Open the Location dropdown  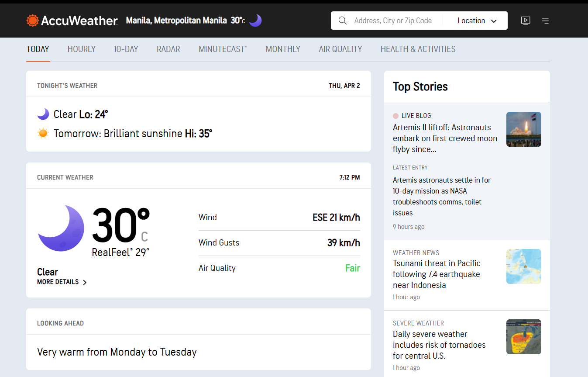coord(477,21)
